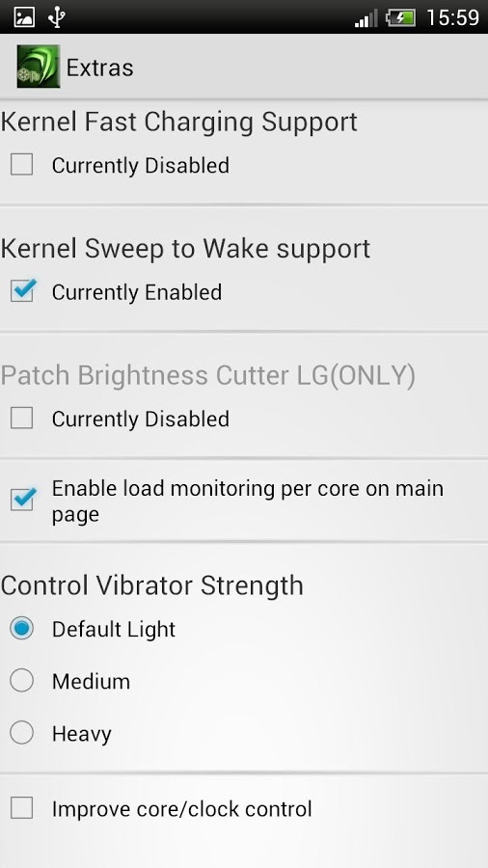Tap the picture notification icon in status bar
This screenshot has height=868, width=488.
point(24,17)
